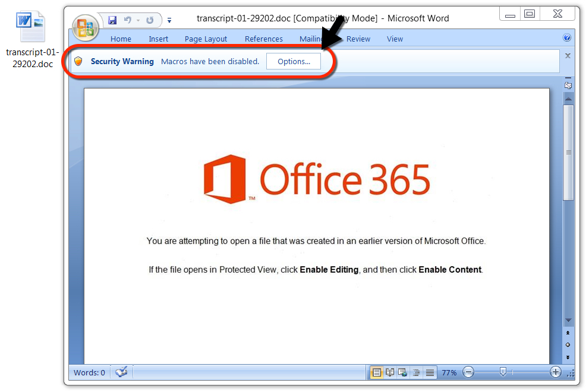
Task: Click the proofing errors icon in status bar
Action: pyautogui.click(x=121, y=372)
